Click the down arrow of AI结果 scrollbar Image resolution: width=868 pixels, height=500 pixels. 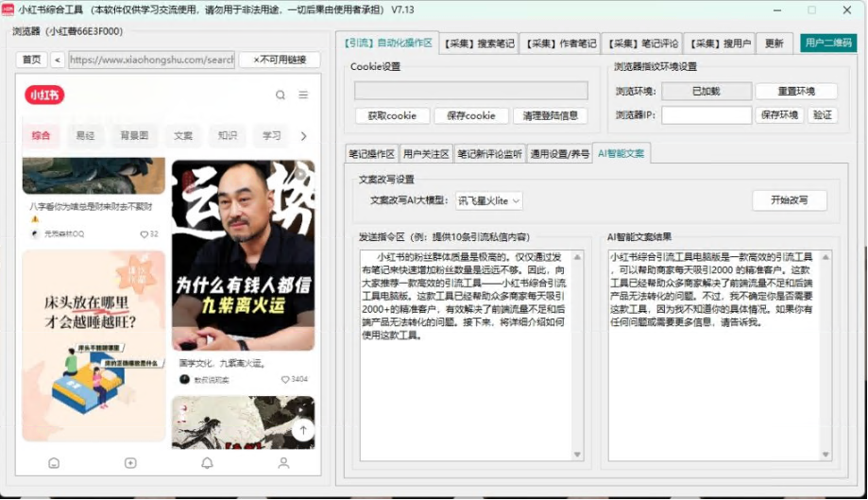coord(825,455)
